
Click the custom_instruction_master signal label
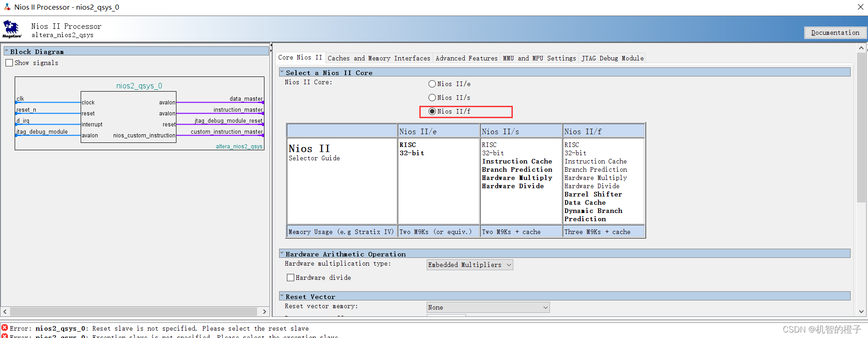(226, 132)
